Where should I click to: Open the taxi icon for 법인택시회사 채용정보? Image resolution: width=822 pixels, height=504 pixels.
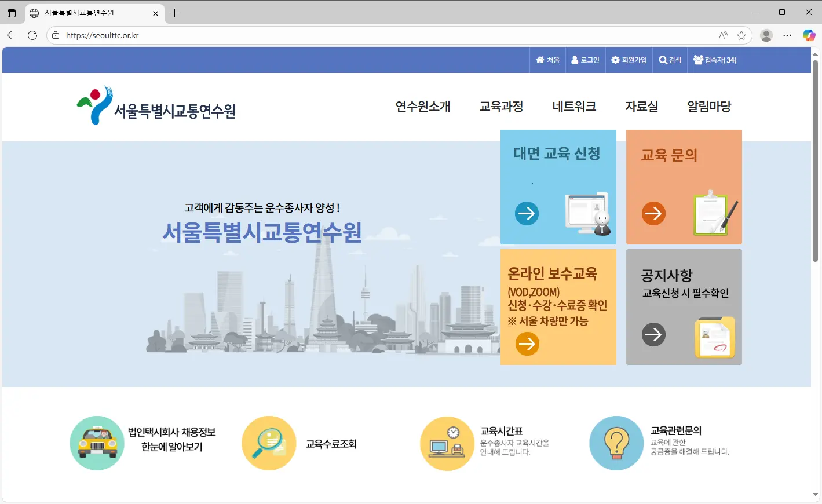[97, 443]
